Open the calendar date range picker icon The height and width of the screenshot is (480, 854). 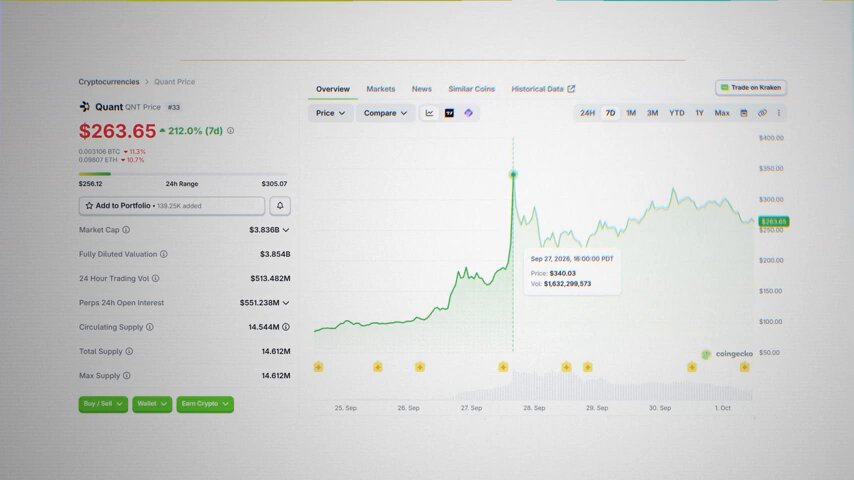(743, 113)
